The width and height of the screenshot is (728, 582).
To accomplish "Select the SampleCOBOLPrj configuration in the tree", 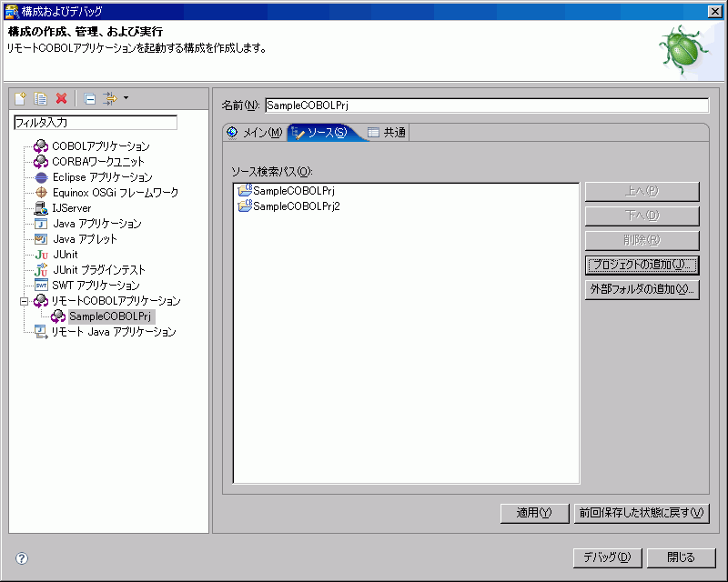I will click(110, 316).
